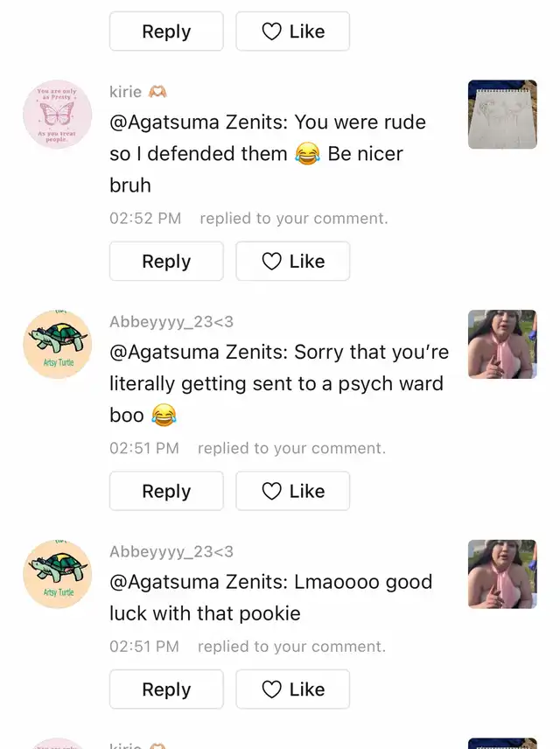Reply to the "psych ward boo" comment
Screen dimensions: 560x749
click(166, 492)
